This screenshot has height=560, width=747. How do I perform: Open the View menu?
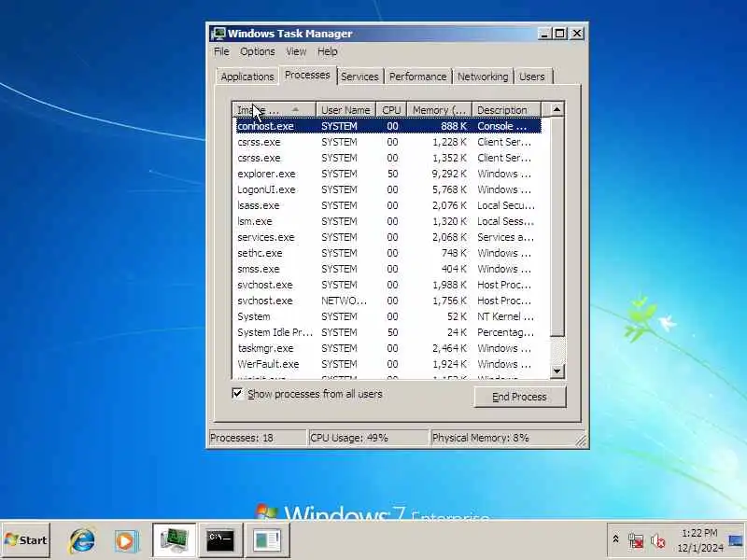point(296,51)
